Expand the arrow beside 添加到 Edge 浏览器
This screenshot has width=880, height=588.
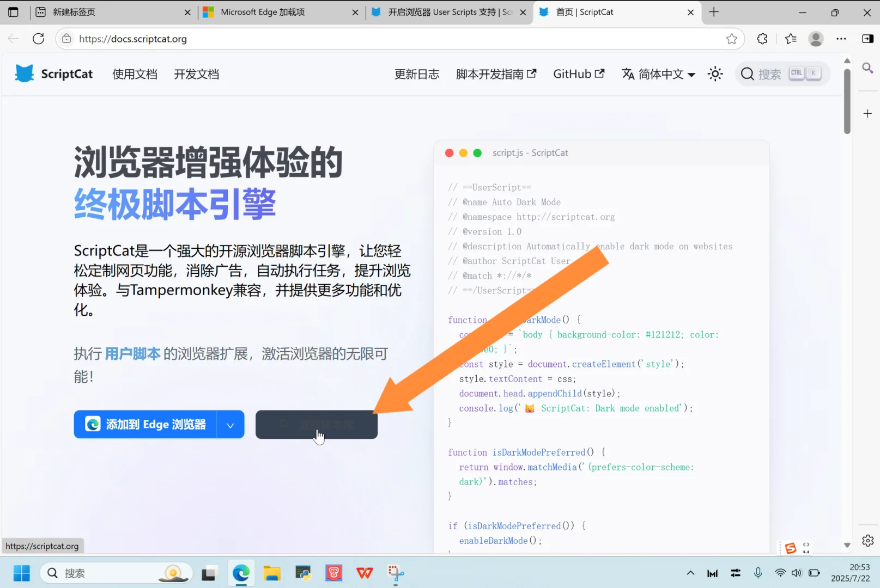pos(230,424)
